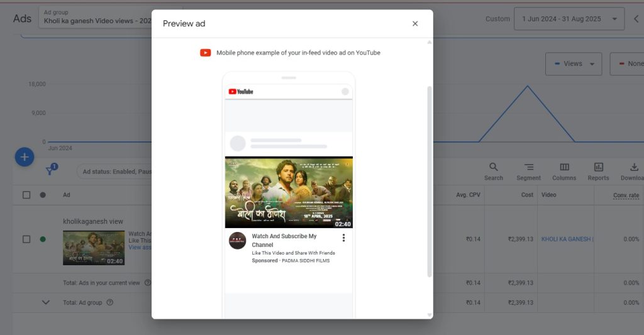Open the Views metric dropdown
This screenshot has height=335, width=644.
pos(574,63)
